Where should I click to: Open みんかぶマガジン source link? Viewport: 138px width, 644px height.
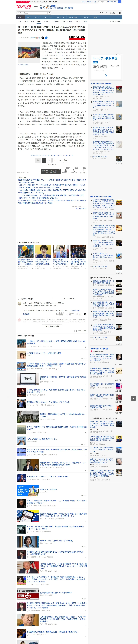[x=81, y=209]
